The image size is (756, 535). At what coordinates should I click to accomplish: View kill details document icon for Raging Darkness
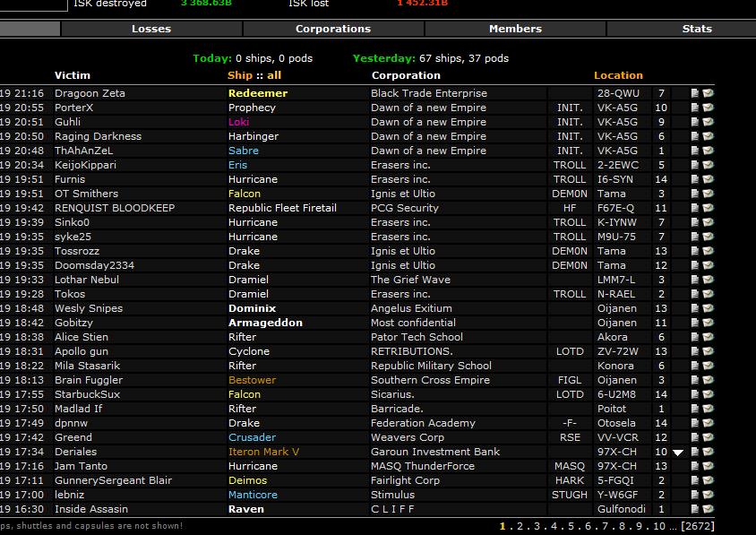(695, 136)
